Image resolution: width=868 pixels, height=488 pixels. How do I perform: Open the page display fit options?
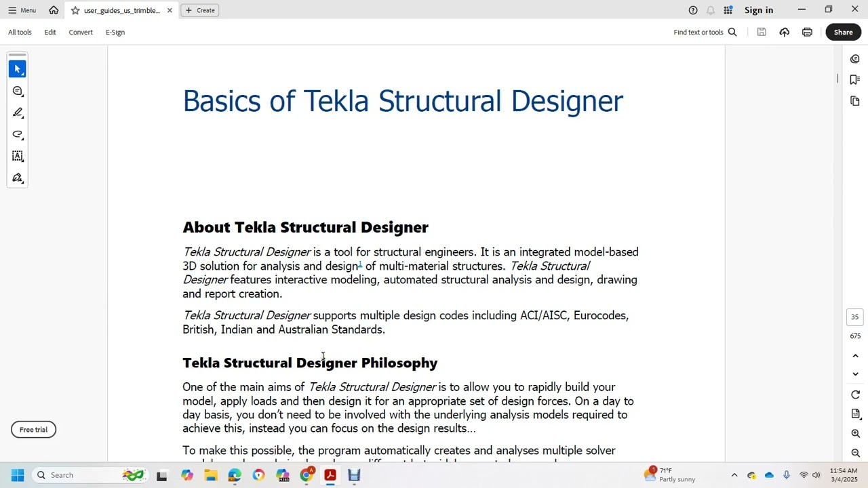(855, 414)
